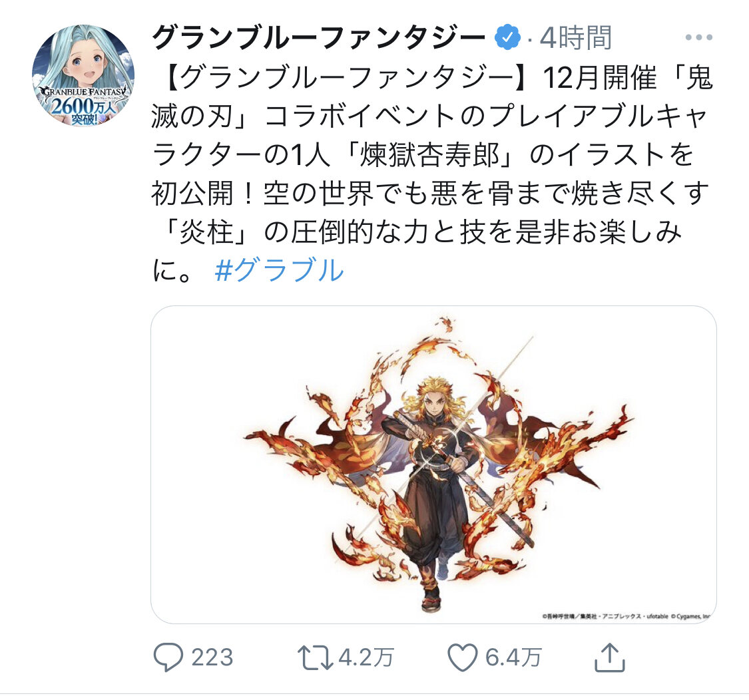
Task: Click the blue verified badge
Action: point(507,37)
